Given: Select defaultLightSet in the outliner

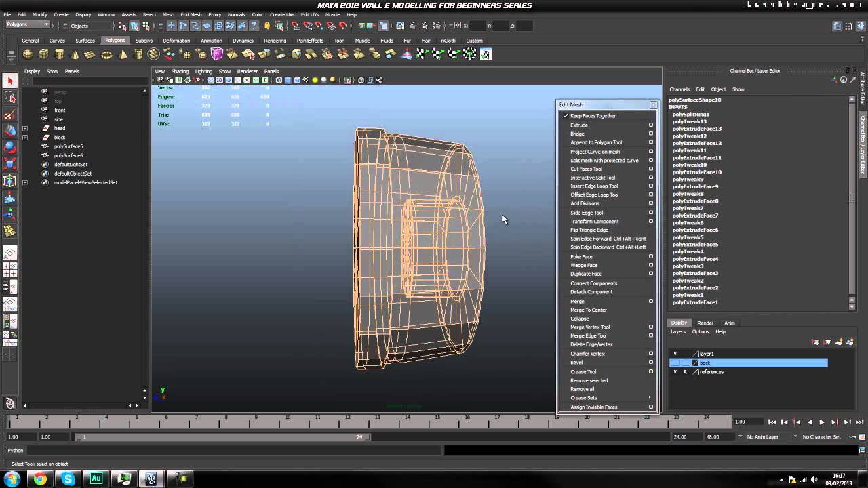Looking at the screenshot, I should (x=71, y=165).
